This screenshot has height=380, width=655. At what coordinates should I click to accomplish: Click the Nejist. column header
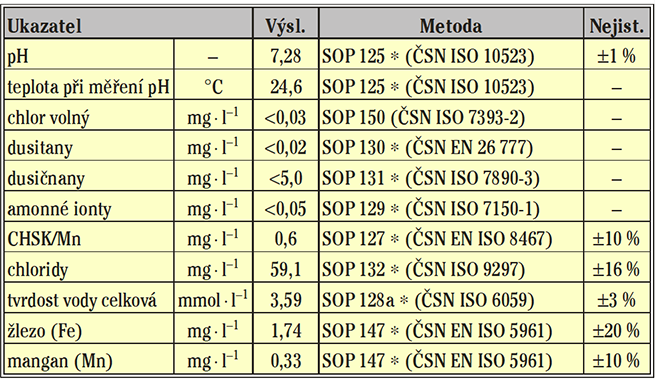(617, 23)
